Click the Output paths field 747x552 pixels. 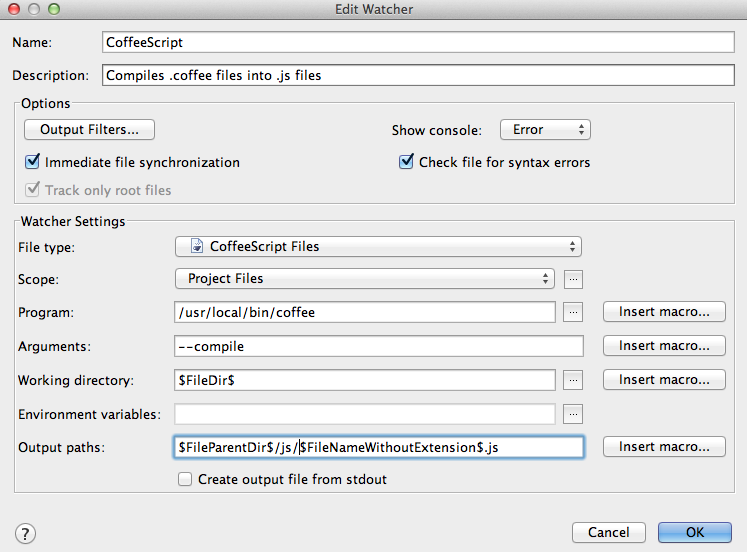pos(379,447)
